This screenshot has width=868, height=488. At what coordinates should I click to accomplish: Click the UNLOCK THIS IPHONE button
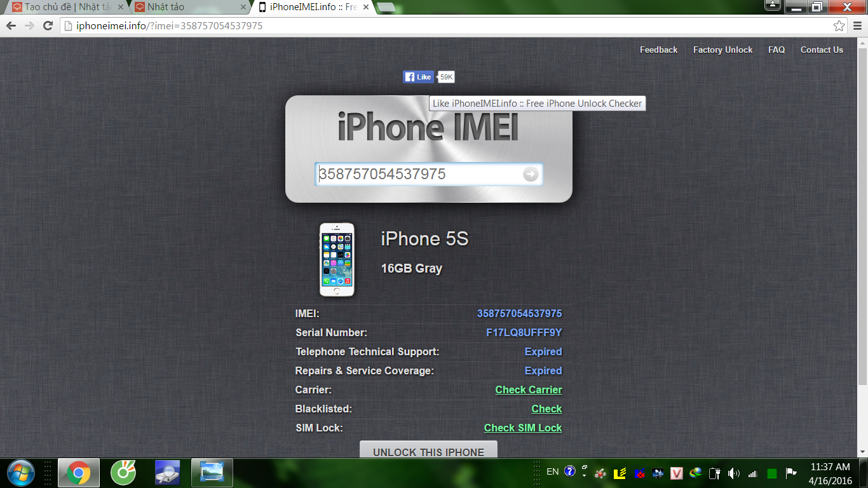(428, 450)
